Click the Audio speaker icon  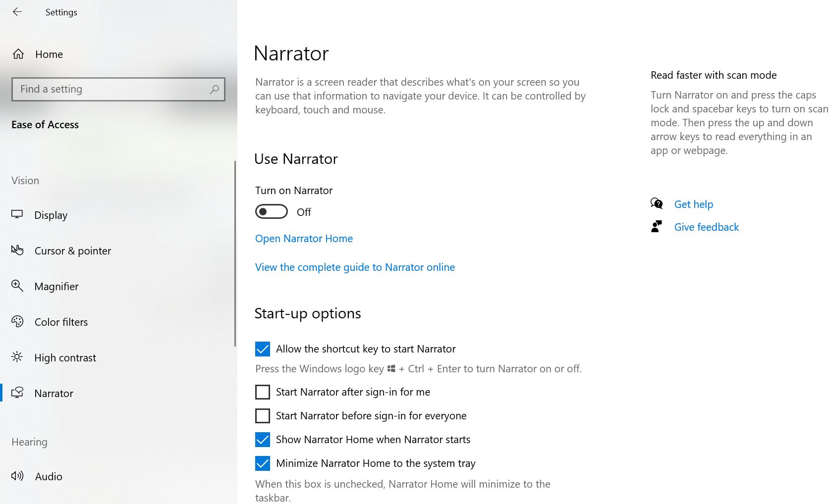pos(17,476)
